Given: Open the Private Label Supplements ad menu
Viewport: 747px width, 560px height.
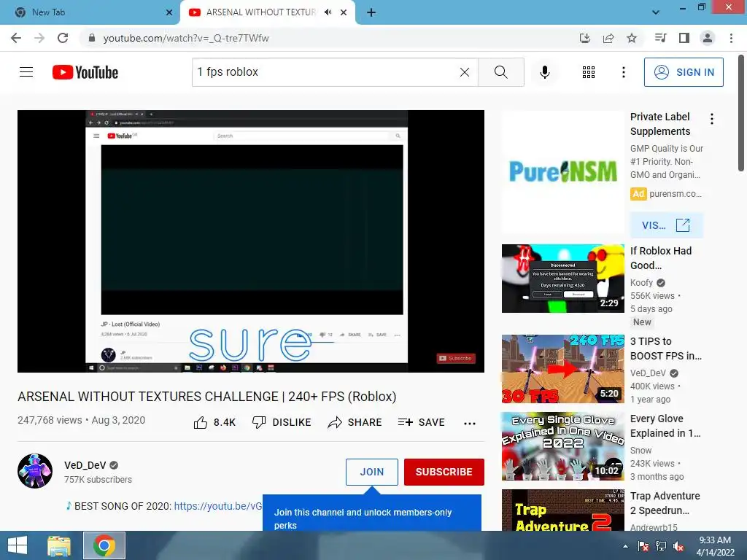Looking at the screenshot, I should [x=712, y=119].
